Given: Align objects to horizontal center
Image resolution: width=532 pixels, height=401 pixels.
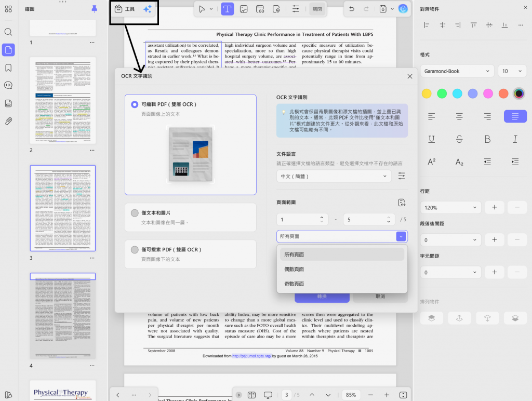Looking at the screenshot, I should click(x=443, y=25).
